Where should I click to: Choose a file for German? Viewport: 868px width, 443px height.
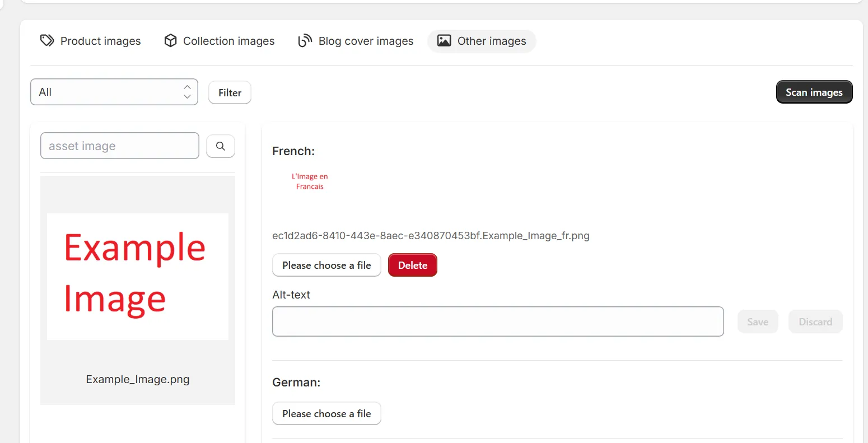(x=326, y=413)
